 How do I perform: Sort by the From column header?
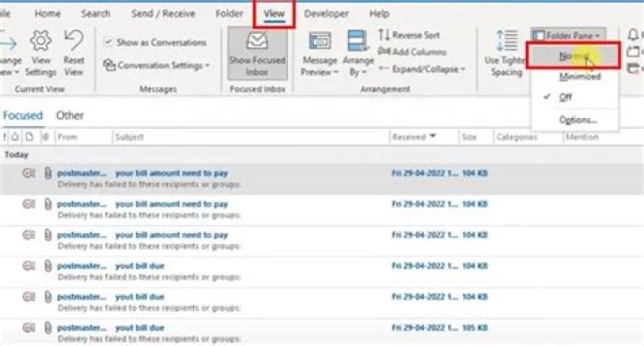click(82, 137)
